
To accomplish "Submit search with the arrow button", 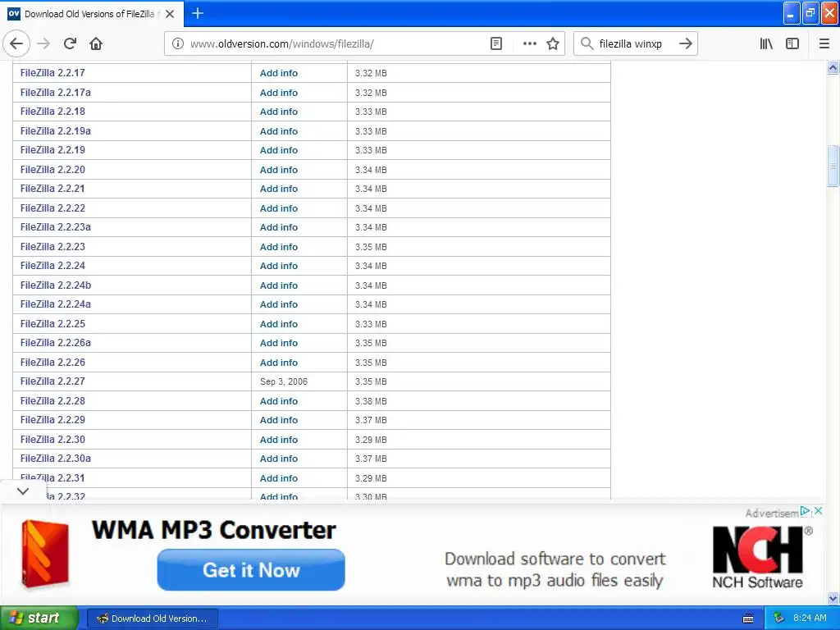I will [x=685, y=44].
